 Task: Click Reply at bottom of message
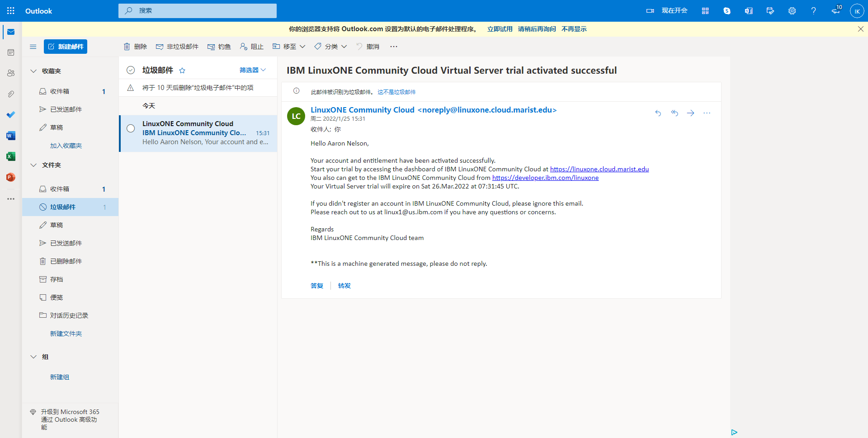[x=317, y=286]
